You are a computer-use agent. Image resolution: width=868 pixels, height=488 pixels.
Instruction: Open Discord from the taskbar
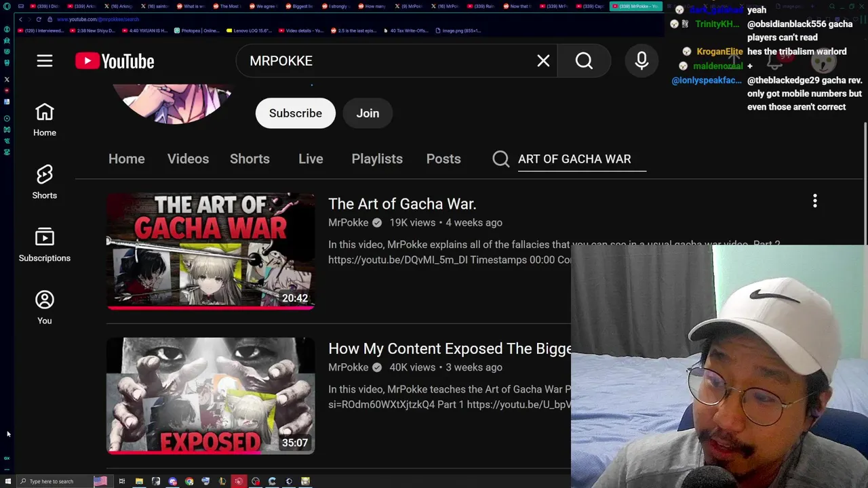[x=173, y=481]
